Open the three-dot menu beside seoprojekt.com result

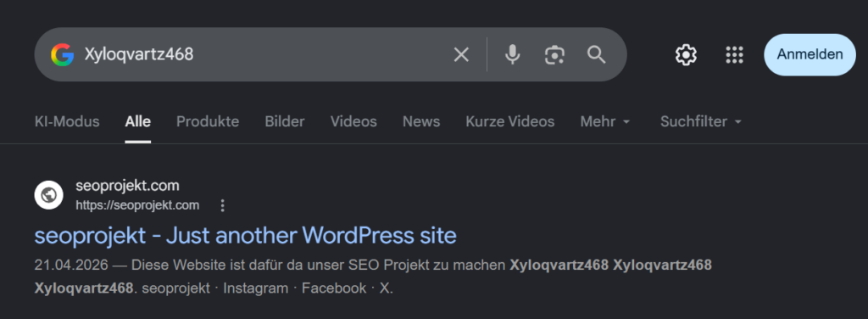pos(223,205)
